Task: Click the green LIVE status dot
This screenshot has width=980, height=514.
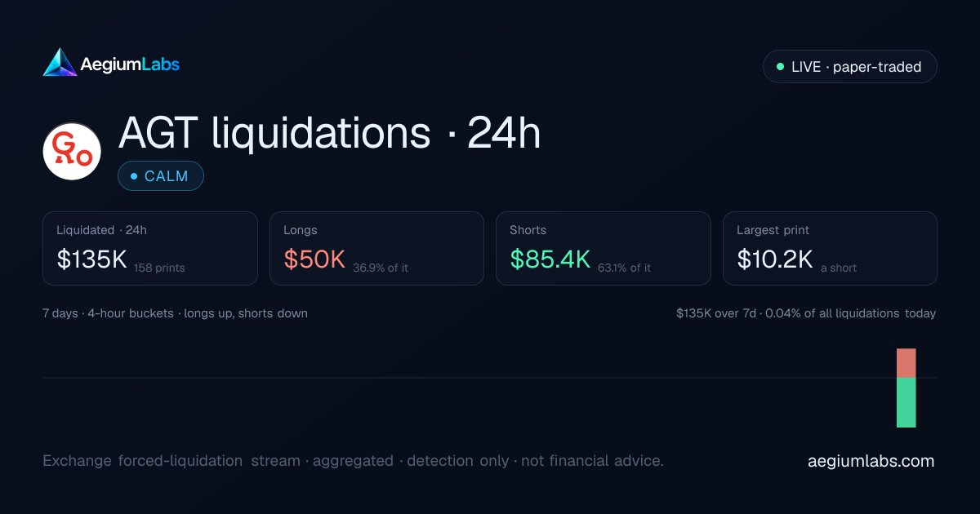Action: (x=780, y=67)
